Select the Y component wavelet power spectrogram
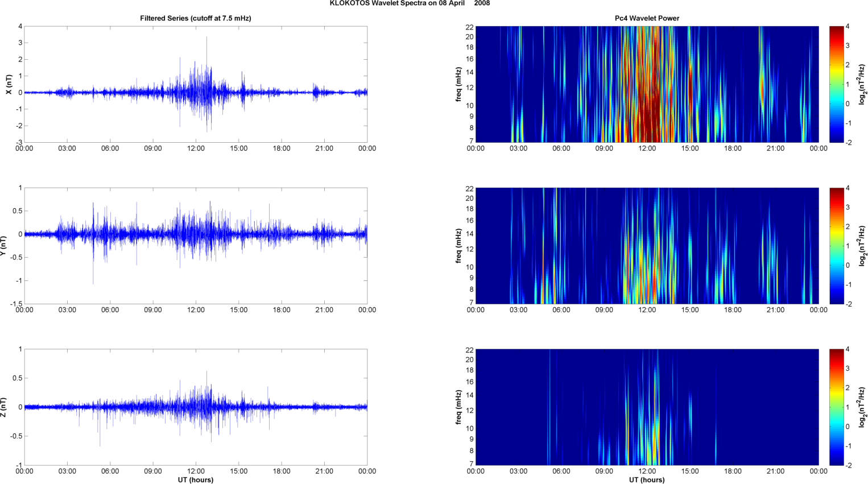The image size is (868, 484). (x=647, y=246)
